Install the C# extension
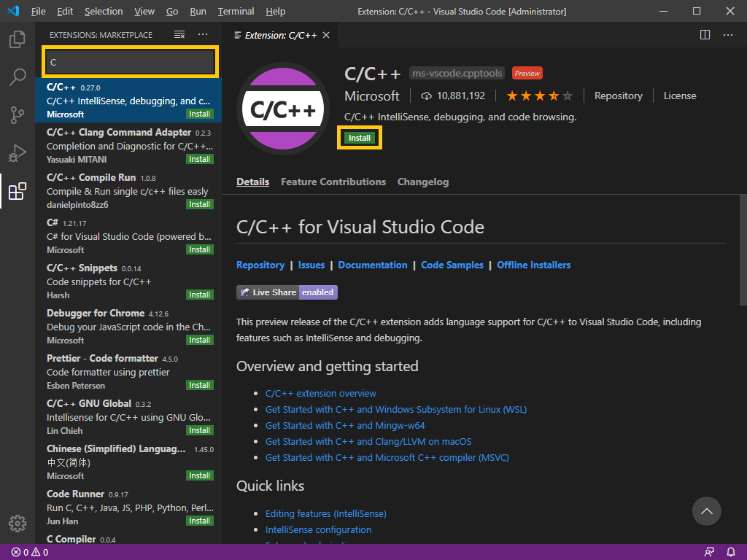 [200, 249]
